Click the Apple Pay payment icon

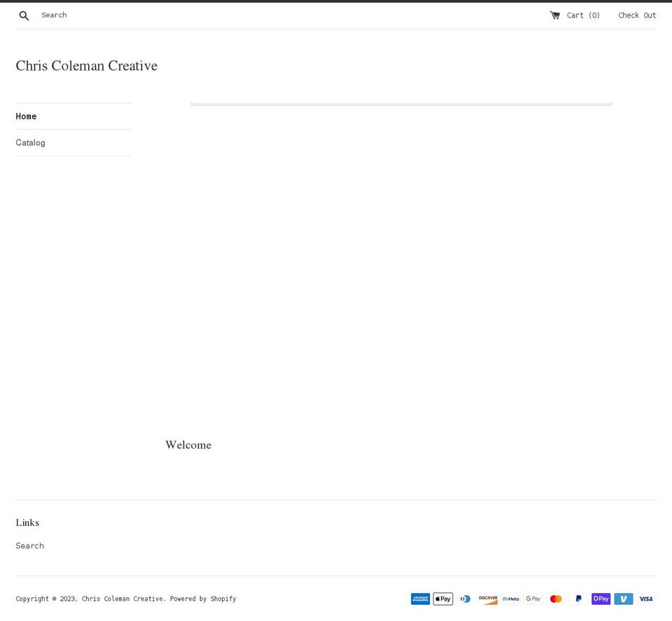pos(443,599)
